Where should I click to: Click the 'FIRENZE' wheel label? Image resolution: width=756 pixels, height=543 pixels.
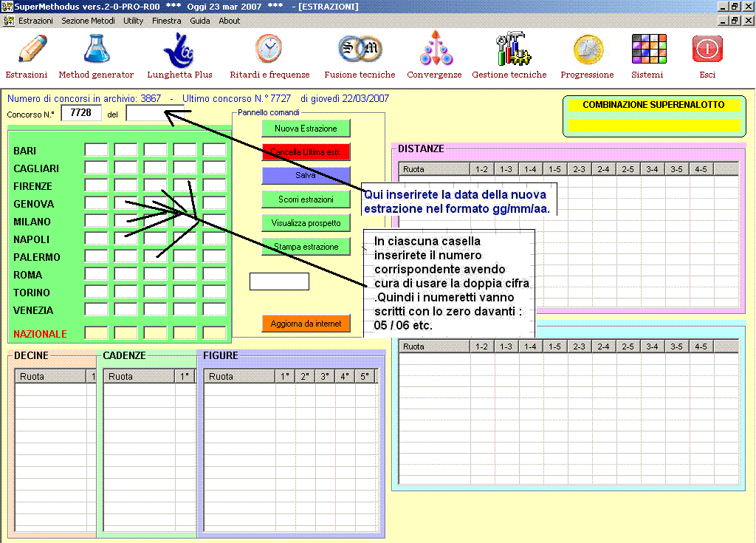pos(32,186)
